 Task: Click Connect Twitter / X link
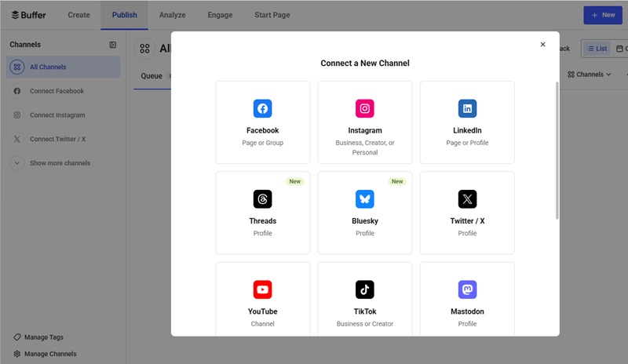pyautogui.click(x=57, y=139)
